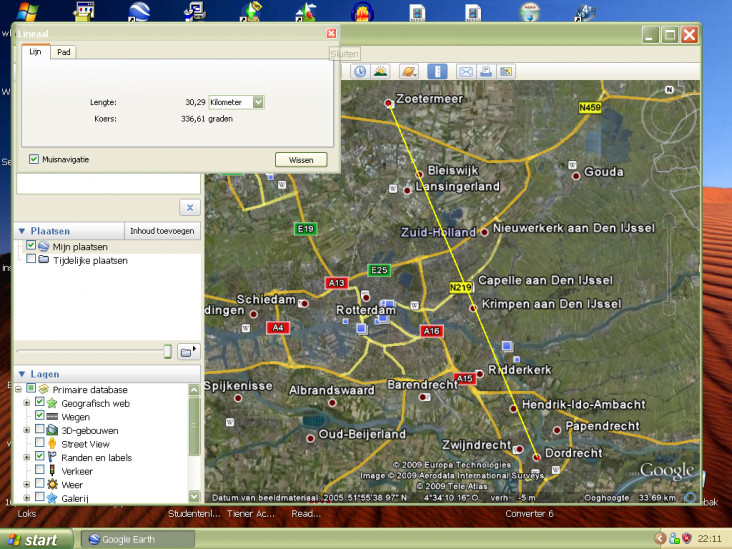Expand the Galerij tree node

27,498
